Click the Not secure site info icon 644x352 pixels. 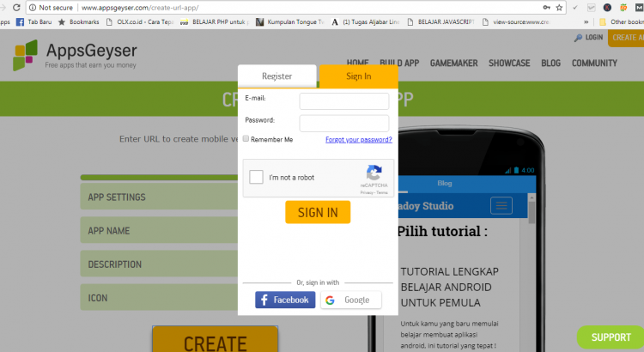(x=33, y=7)
